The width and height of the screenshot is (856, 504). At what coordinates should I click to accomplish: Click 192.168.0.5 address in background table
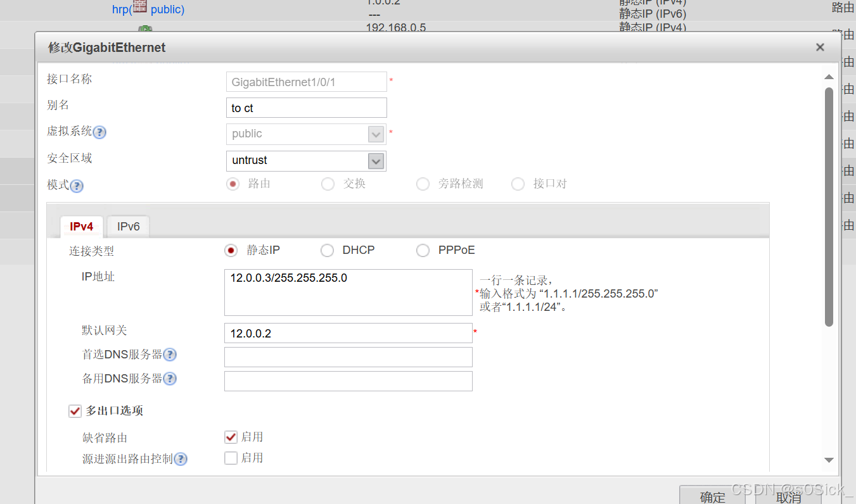point(396,28)
